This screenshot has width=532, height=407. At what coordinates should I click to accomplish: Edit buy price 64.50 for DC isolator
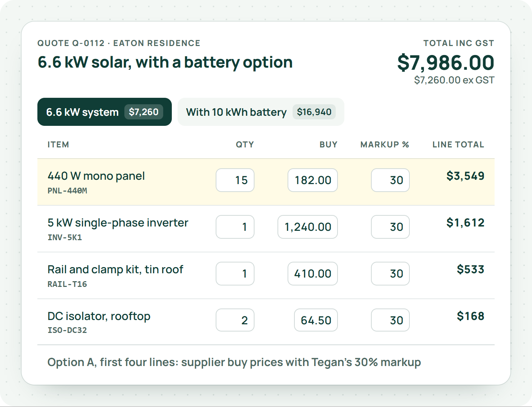pyautogui.click(x=316, y=320)
